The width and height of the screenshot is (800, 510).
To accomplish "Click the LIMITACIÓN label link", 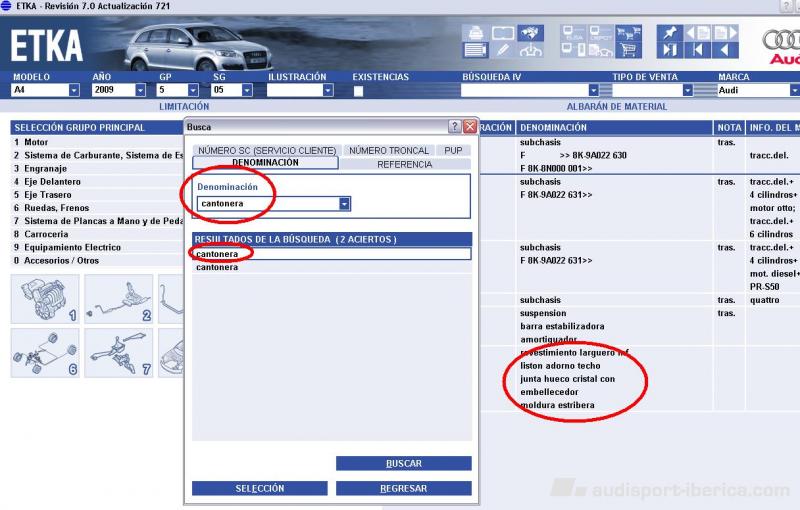I will tap(184, 107).
